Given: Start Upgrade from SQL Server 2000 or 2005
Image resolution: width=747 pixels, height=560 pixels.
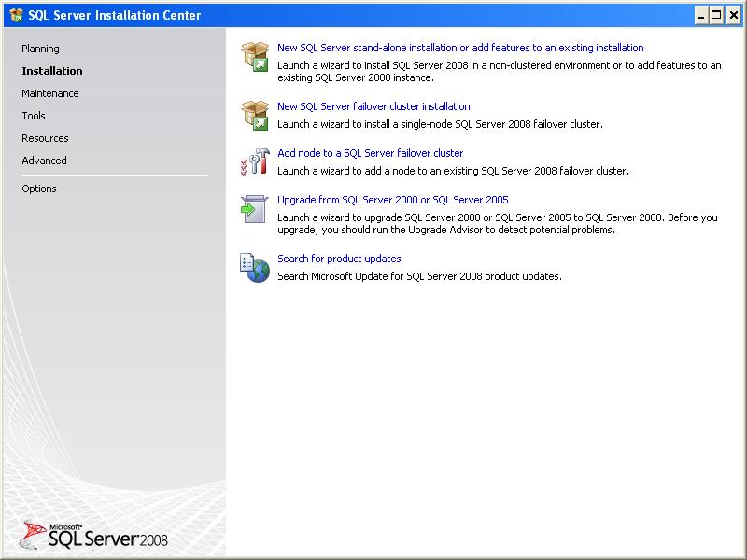Looking at the screenshot, I should [x=392, y=200].
